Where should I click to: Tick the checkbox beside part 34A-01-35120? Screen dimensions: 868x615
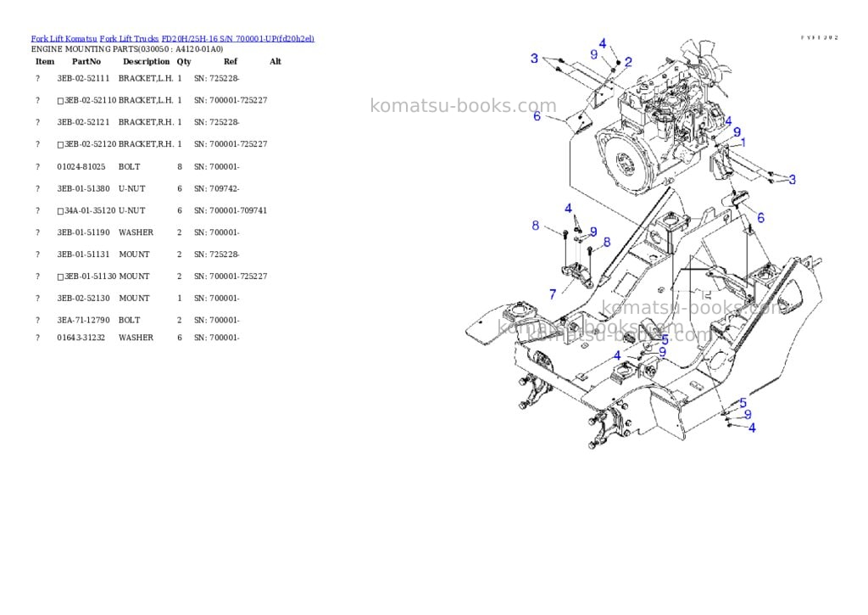[x=60, y=211]
